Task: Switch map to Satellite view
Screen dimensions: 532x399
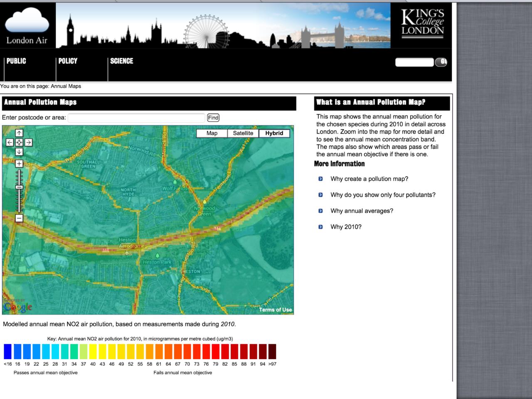Action: tap(243, 133)
